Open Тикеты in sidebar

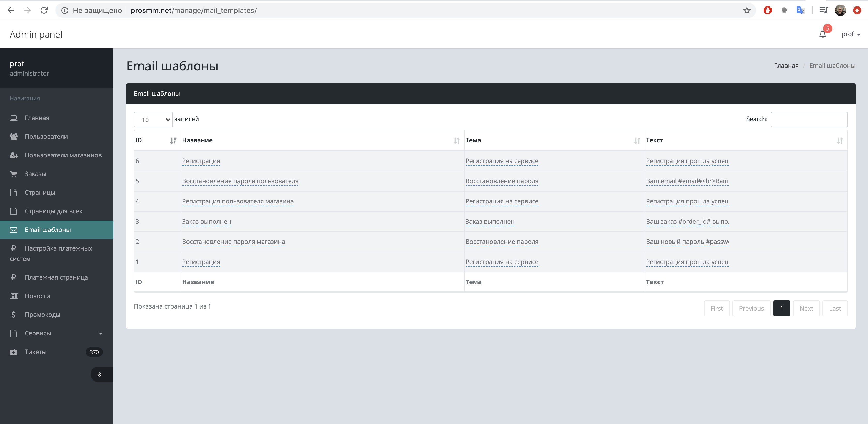coord(57,352)
